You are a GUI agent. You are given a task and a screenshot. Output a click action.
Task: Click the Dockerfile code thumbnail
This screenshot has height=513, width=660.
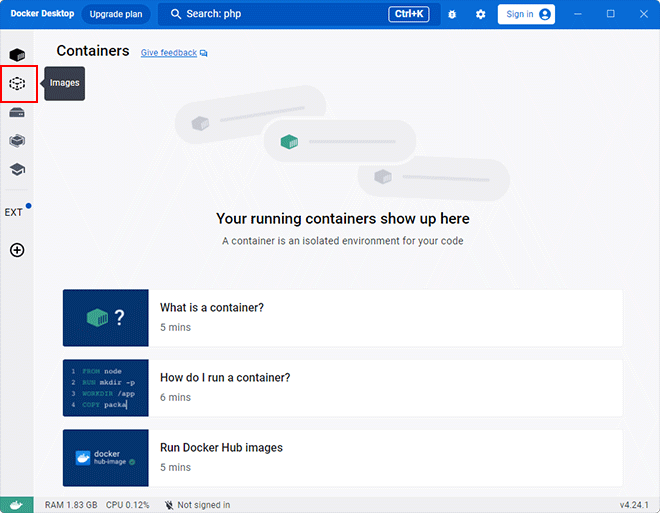(x=106, y=388)
